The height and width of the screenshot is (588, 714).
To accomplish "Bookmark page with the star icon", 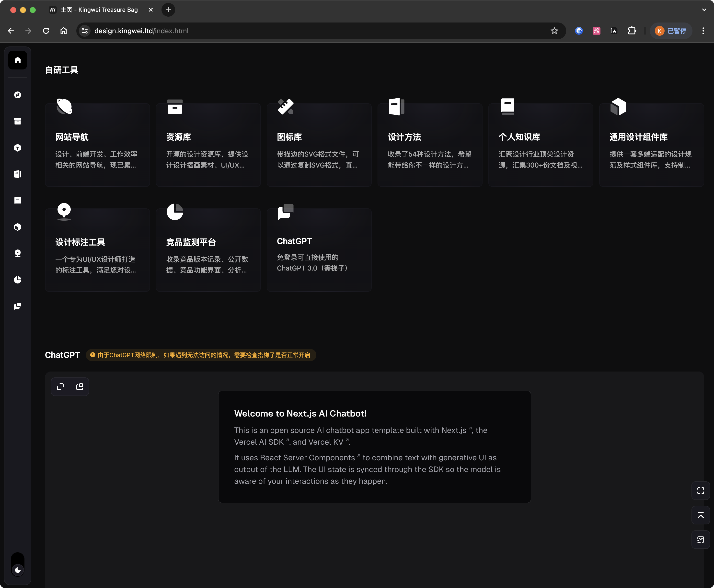I will pos(554,31).
